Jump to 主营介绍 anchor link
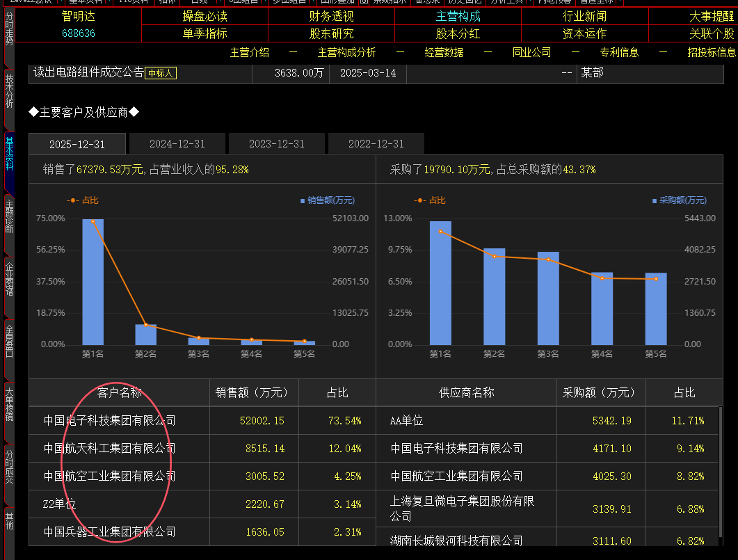The image size is (738, 560). 250,53
